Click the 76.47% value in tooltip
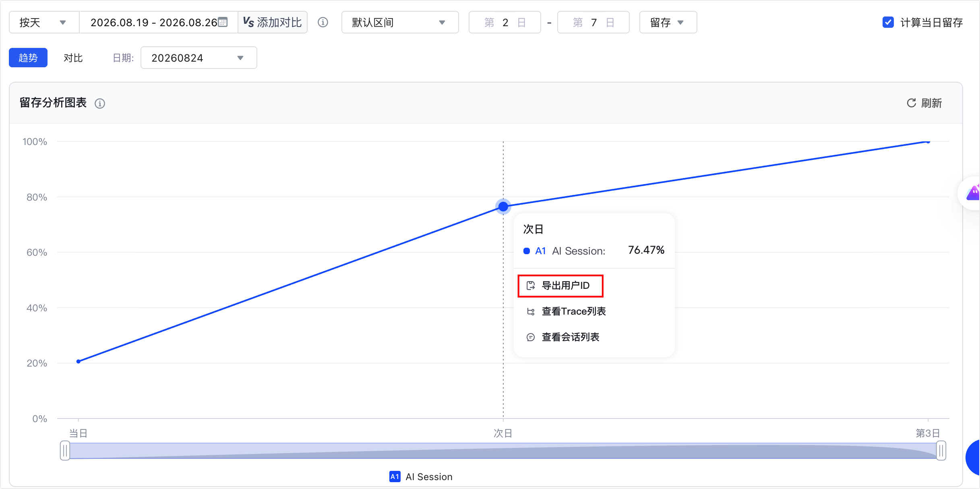 pyautogui.click(x=646, y=250)
